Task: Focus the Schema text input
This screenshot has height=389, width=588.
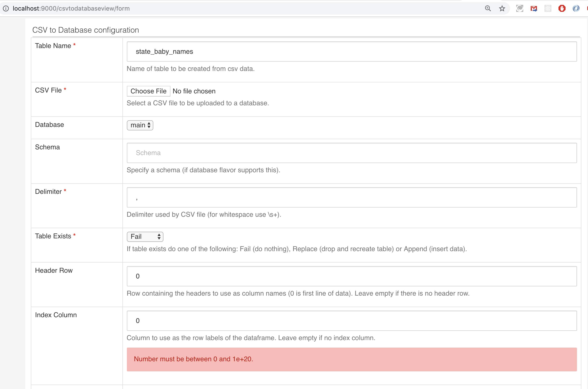Action: tap(351, 153)
